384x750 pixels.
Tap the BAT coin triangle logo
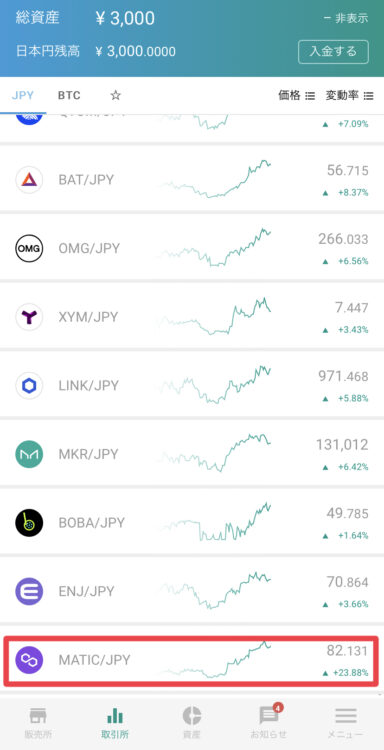click(29, 180)
